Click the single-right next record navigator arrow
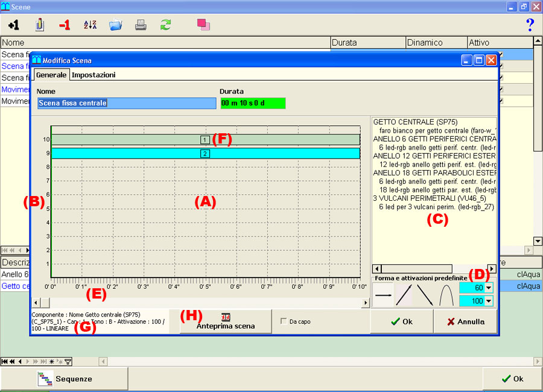Viewport: 543px width, 392px height. (28, 361)
